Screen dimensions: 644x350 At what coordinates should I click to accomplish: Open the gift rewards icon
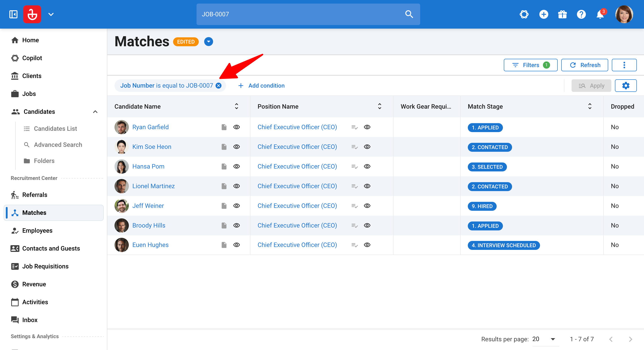[562, 14]
